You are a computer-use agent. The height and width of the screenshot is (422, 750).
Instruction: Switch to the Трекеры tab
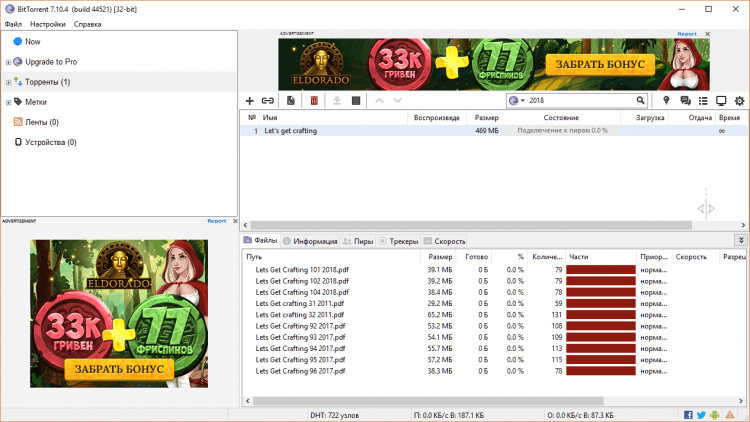click(398, 241)
